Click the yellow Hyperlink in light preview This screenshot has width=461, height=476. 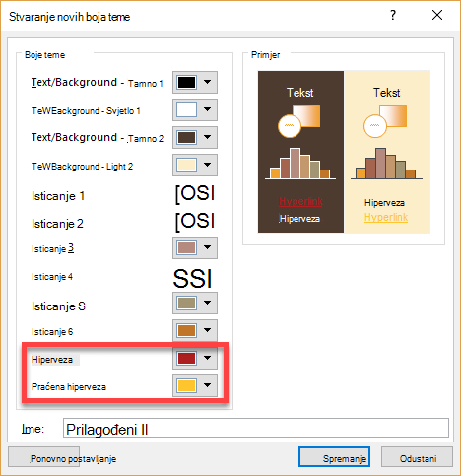386,217
